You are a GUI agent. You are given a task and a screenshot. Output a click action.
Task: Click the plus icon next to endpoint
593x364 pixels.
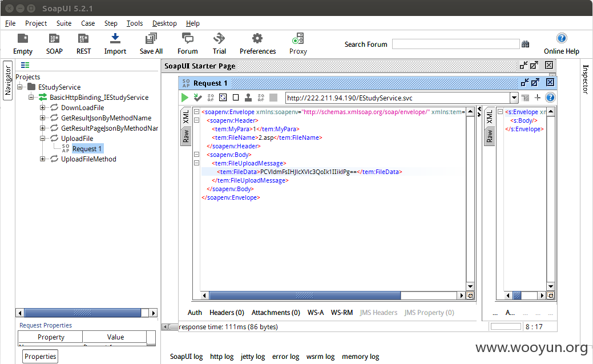click(x=538, y=98)
